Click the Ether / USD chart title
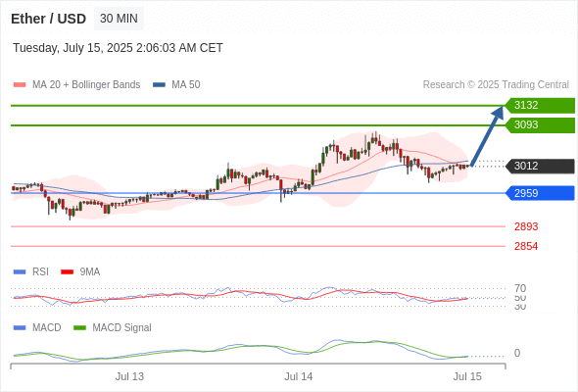Viewport: 578px width, 392px height. pyautogui.click(x=49, y=19)
